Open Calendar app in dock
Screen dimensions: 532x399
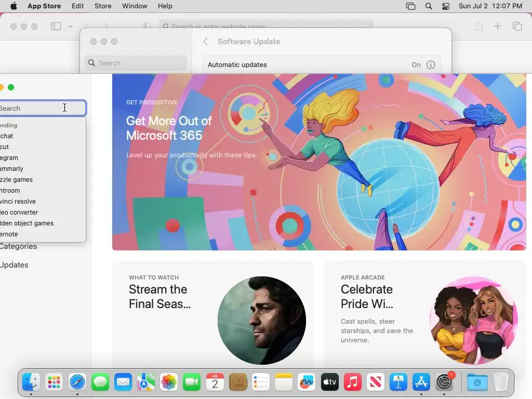tap(215, 382)
